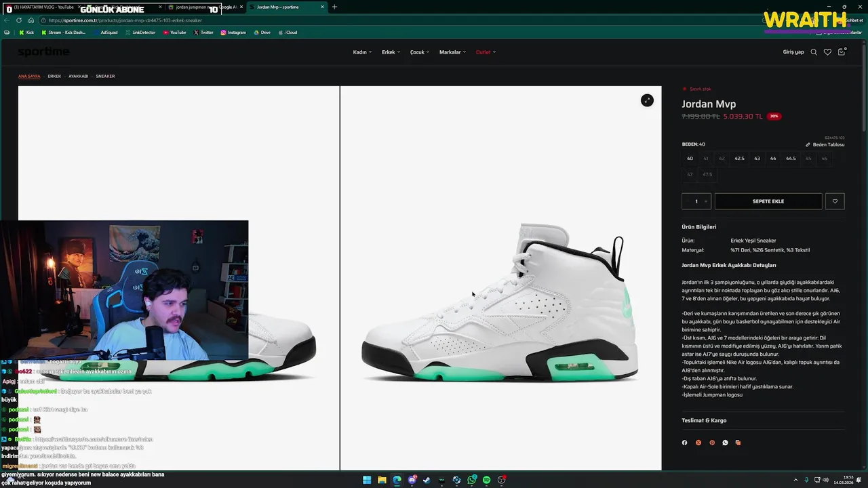The height and width of the screenshot is (488, 868).
Task: Open AYAKKABI breadcrumb
Action: coord(78,77)
